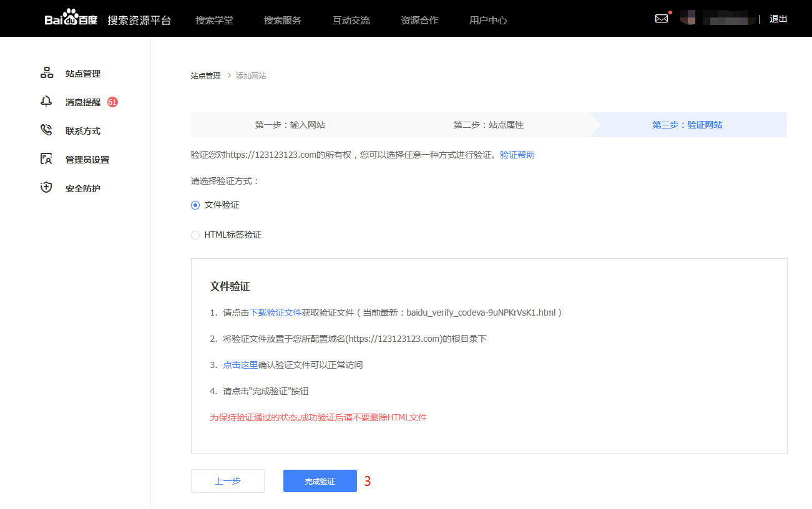Go to 站点管理 in sidebar
The image size is (812, 509).
(x=83, y=74)
